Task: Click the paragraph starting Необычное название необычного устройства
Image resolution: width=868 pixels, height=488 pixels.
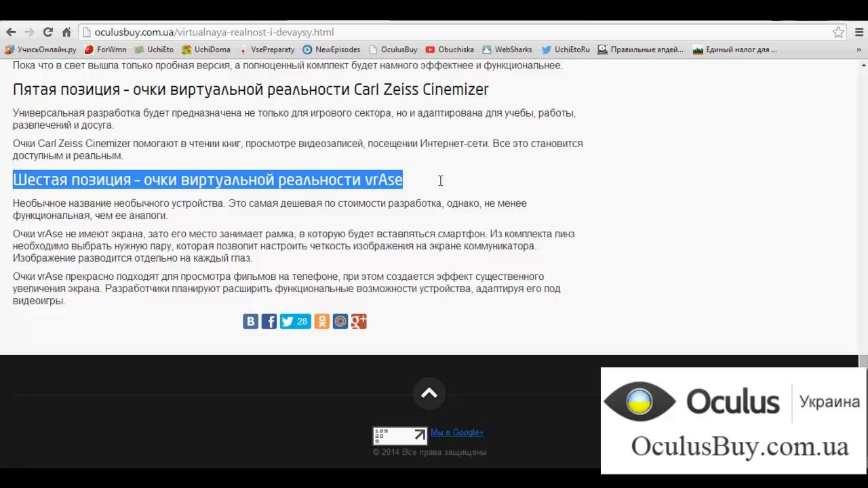Action: pyautogui.click(x=269, y=209)
